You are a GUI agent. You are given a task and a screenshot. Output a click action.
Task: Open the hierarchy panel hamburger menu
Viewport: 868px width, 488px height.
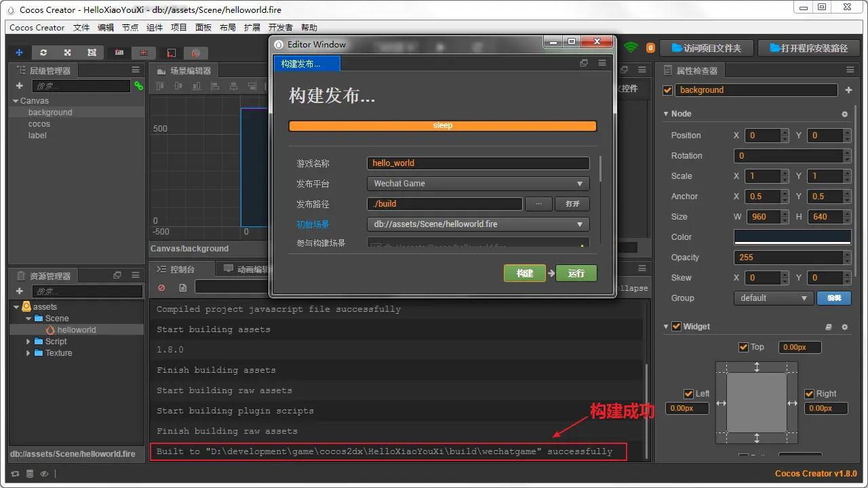[136, 70]
